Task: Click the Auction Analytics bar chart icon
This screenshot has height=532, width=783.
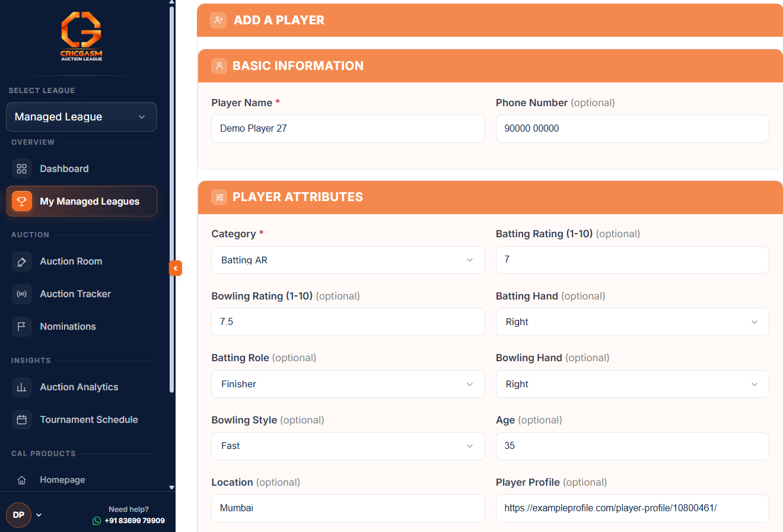Action: click(22, 387)
